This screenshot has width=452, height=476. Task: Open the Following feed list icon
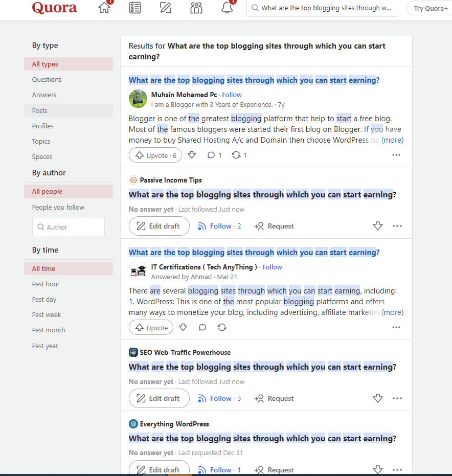pyautogui.click(x=135, y=8)
